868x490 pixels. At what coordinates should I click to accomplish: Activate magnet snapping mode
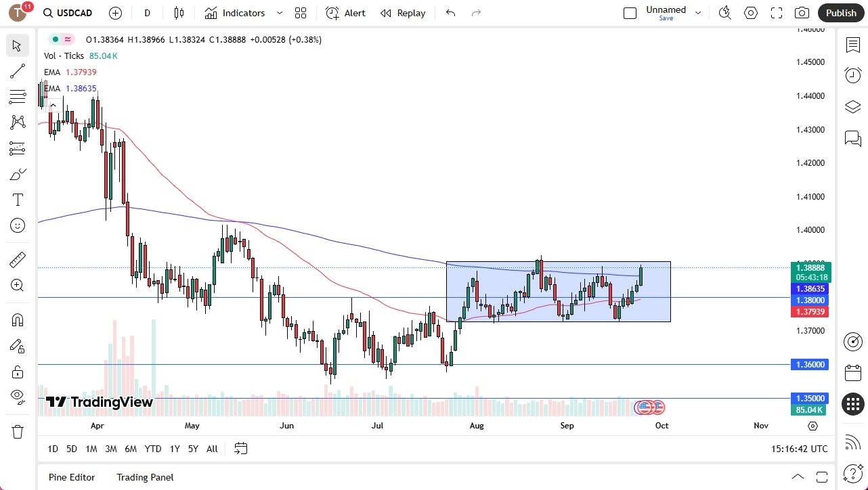(x=18, y=319)
